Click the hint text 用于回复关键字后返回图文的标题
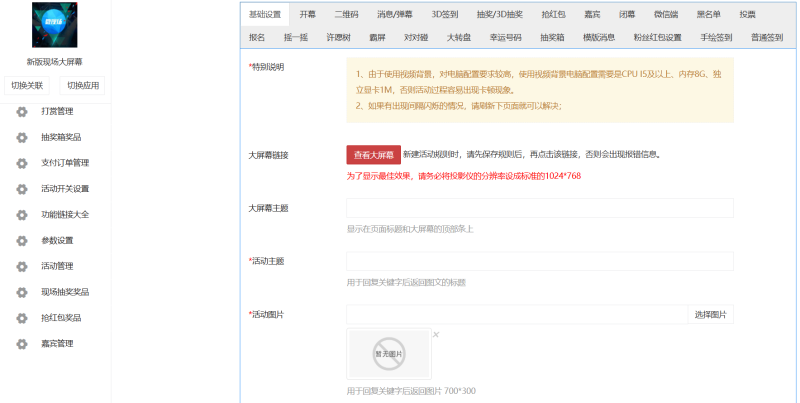Image resolution: width=800 pixels, height=403 pixels. pyautogui.click(x=406, y=282)
